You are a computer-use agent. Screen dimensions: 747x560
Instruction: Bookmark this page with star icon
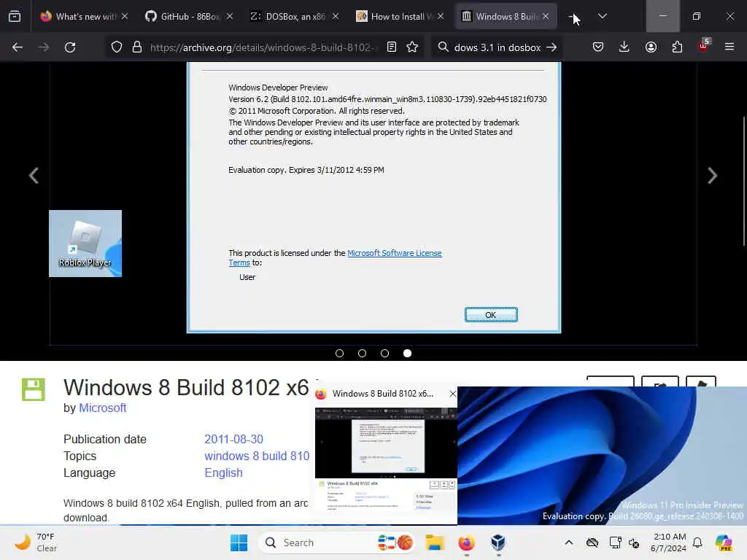(412, 47)
